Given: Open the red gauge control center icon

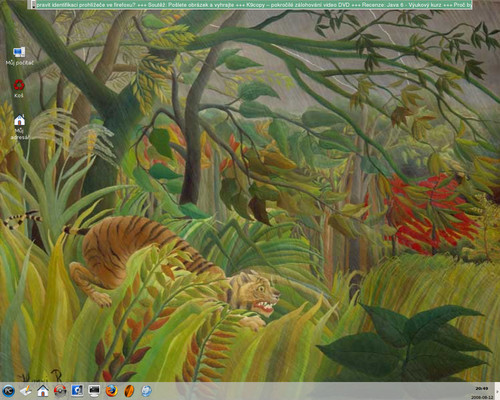Looking at the screenshot, I should tap(60, 390).
